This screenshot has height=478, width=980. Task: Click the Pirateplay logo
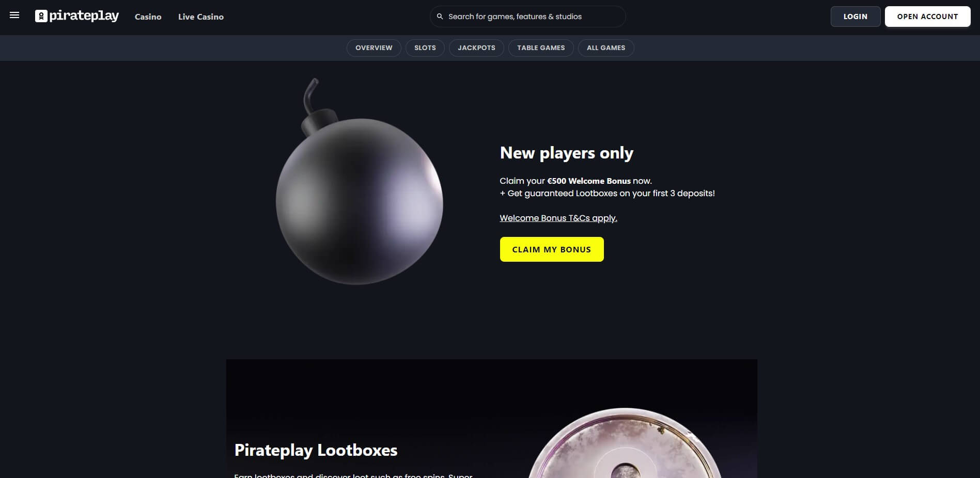77,16
